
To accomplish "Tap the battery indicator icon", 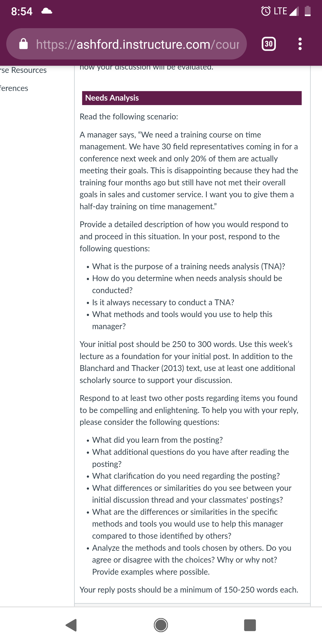I will point(308,11).
